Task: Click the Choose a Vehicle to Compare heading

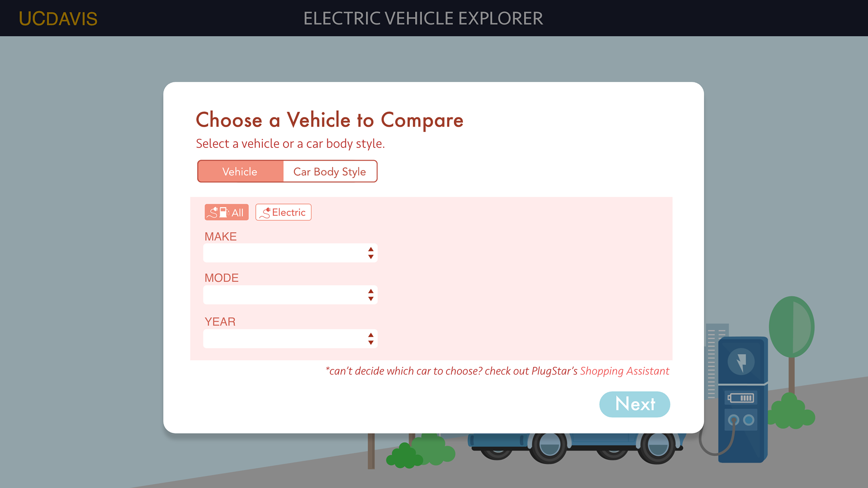Action: tap(330, 120)
